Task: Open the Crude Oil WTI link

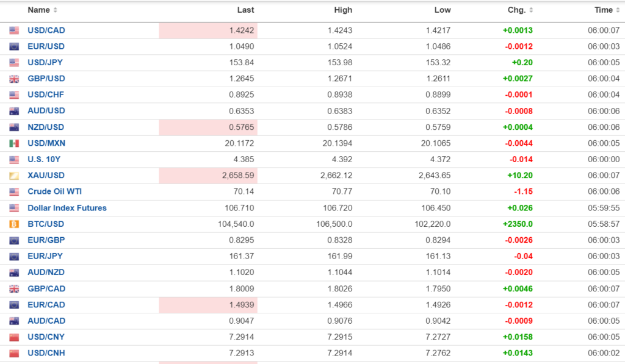Action: pos(54,191)
